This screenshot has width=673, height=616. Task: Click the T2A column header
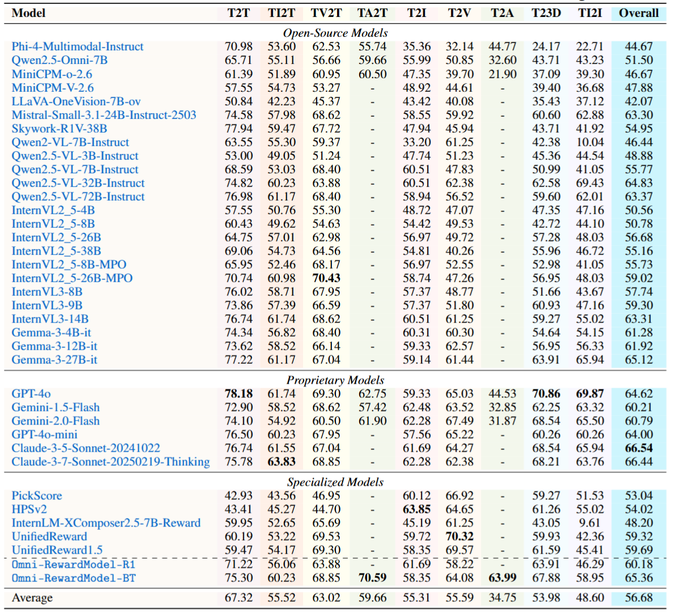502,13
